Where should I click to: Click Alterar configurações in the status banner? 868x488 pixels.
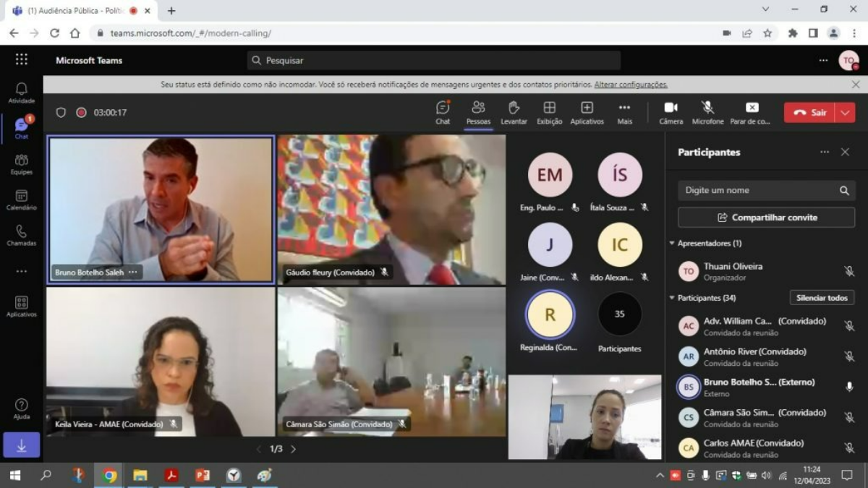pyautogui.click(x=630, y=84)
